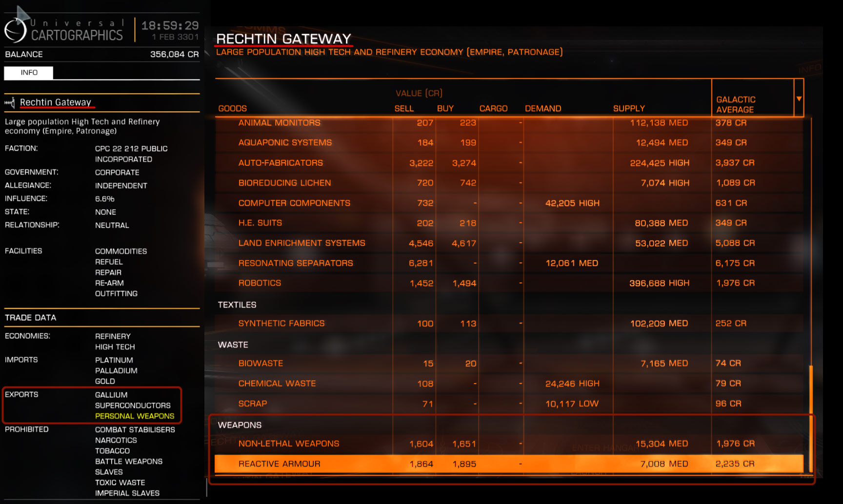Image resolution: width=843 pixels, height=504 pixels.
Task: Click BATTLE WEAPONS in prohibited list
Action: [x=129, y=461]
